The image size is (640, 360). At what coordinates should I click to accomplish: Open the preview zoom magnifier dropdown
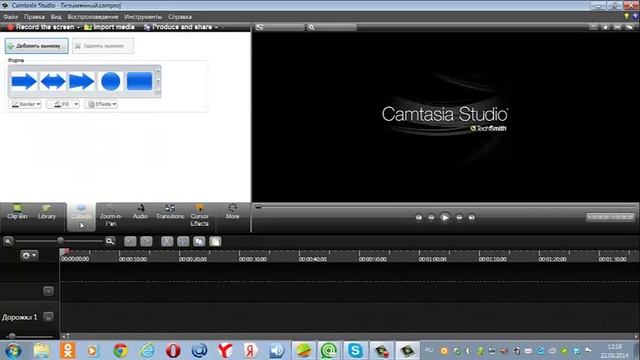coord(331,27)
